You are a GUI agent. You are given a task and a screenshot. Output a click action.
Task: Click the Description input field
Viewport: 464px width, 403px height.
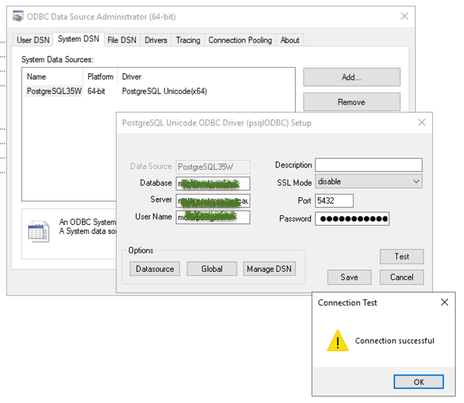tap(369, 165)
